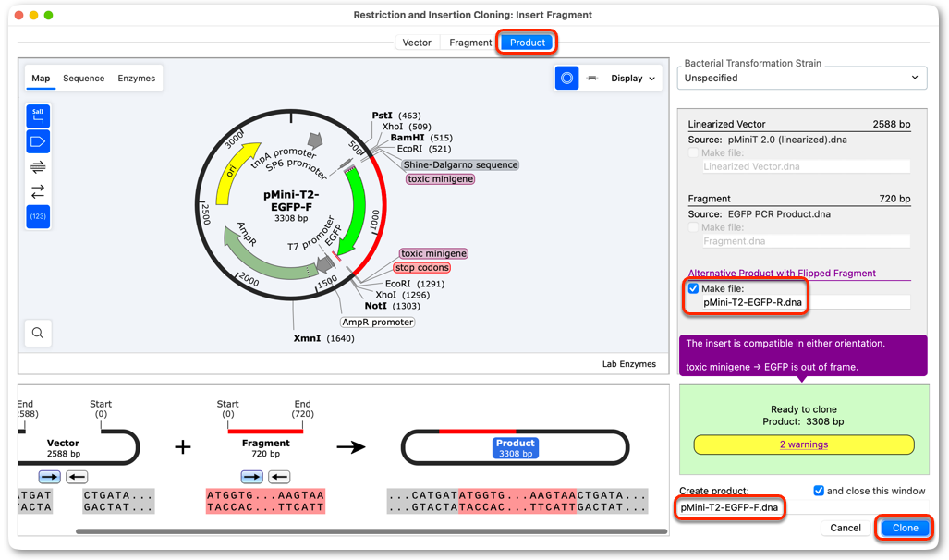
Task: Click the Vector reverse orientation arrow
Action: 77,477
